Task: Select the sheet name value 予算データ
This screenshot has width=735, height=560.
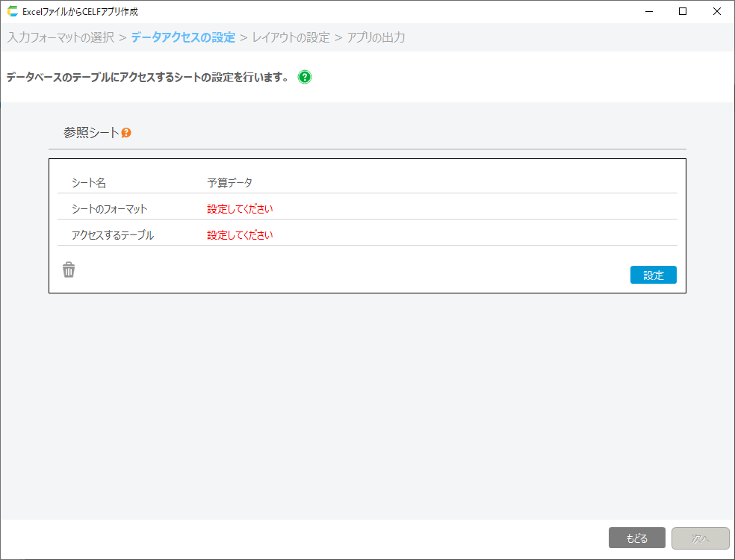Action: coord(229,183)
